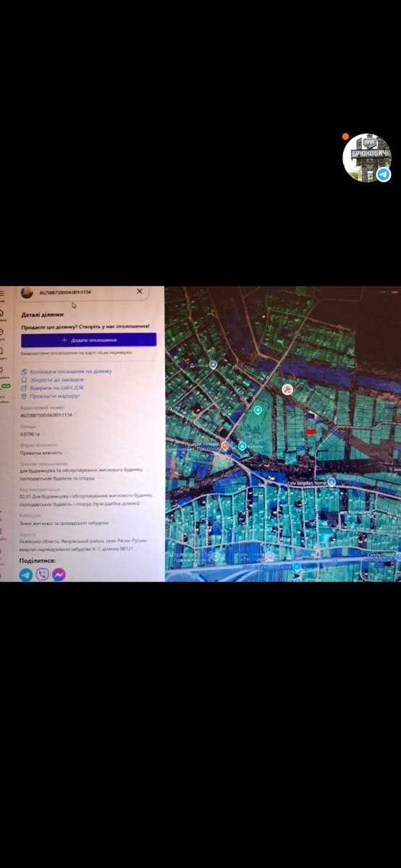Click the avatar icon in search bar
The width and height of the screenshot is (401, 868).
point(27,292)
